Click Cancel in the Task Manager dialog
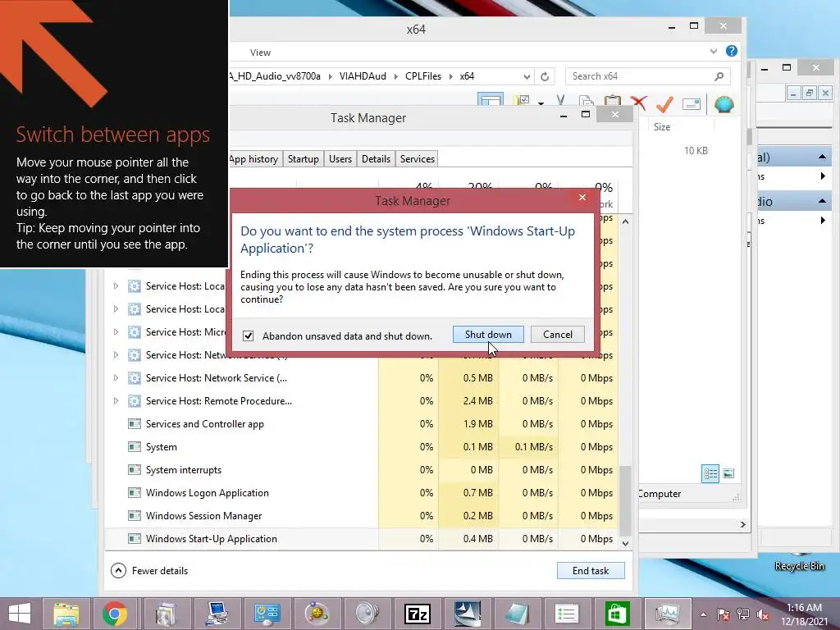Image resolution: width=840 pixels, height=630 pixels. (557, 335)
